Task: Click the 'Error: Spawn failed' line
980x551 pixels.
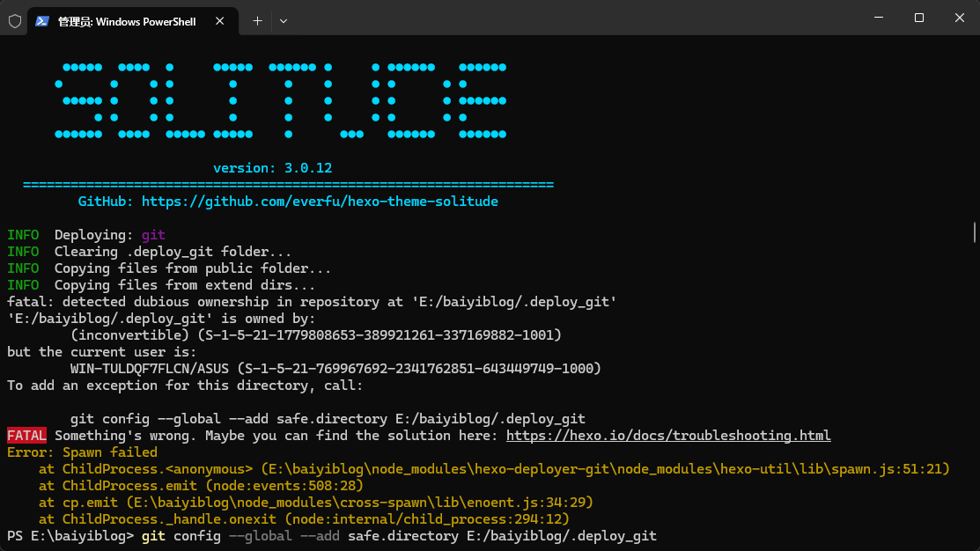Action: click(82, 452)
